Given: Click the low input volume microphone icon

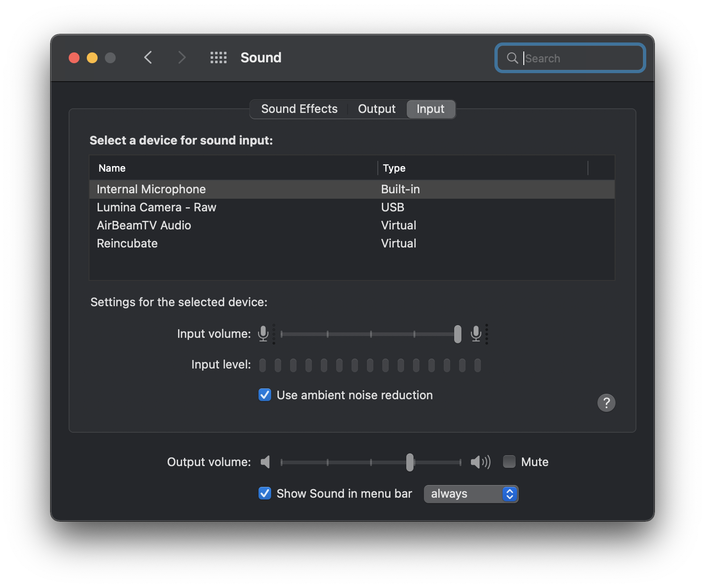Looking at the screenshot, I should [263, 334].
